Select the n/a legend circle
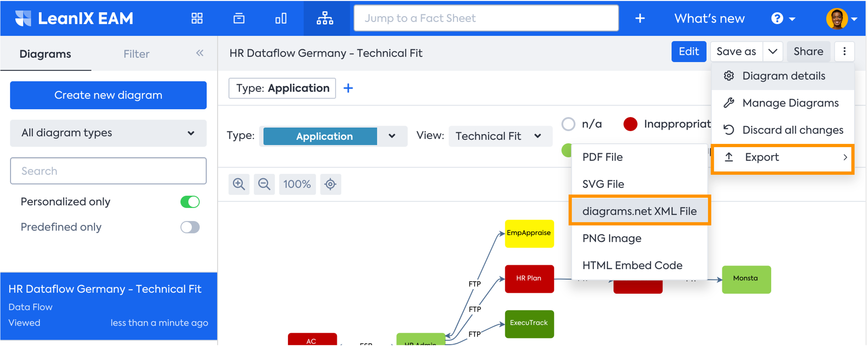This screenshot has height=346, width=868. pyautogui.click(x=568, y=124)
